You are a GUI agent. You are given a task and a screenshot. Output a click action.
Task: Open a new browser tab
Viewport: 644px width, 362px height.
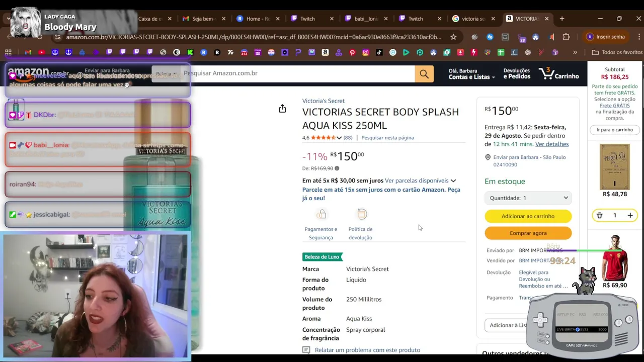(561, 19)
